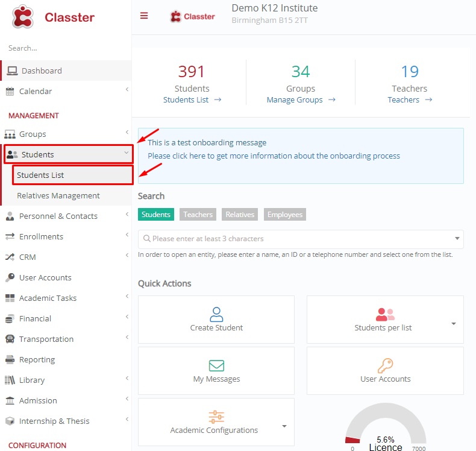Click the Licence usage gauge
Viewport: 476px width, 451px height.
click(386, 427)
